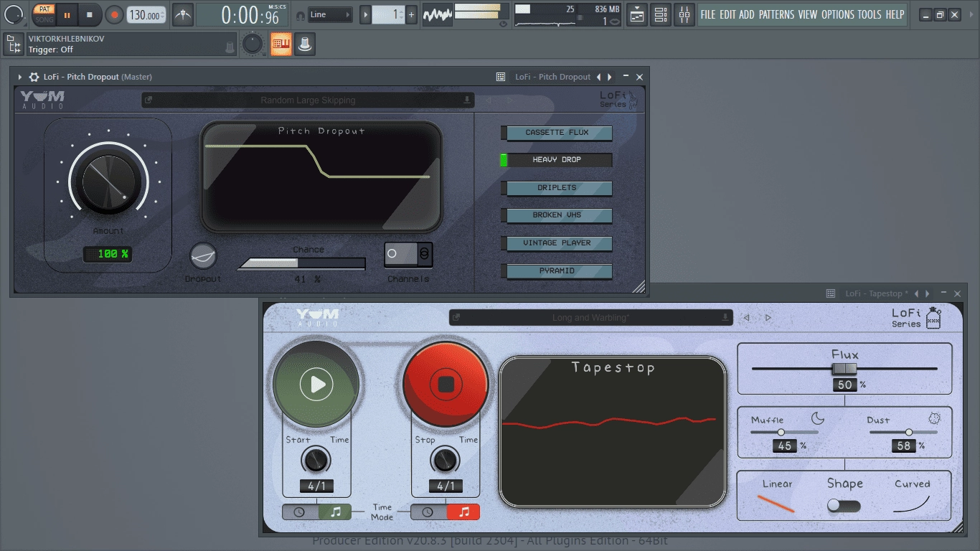
Task: Select BROKEN VHS mode
Action: (557, 215)
